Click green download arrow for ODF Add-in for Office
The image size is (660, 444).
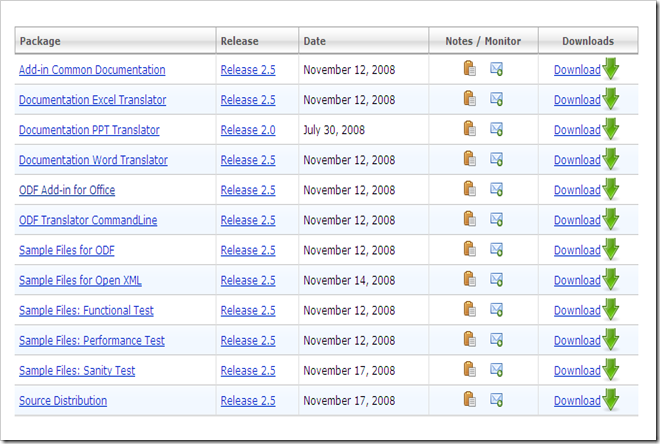610,189
